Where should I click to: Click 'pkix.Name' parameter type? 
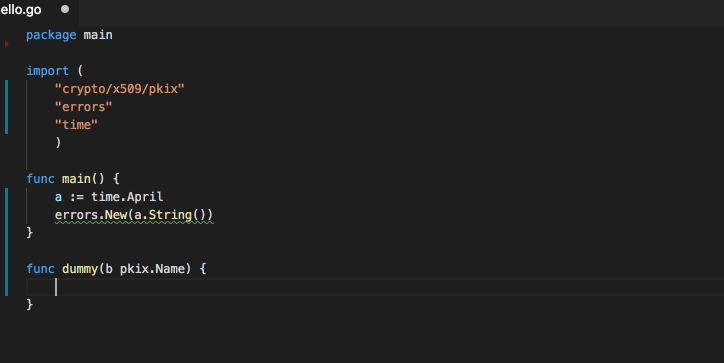[152, 269]
